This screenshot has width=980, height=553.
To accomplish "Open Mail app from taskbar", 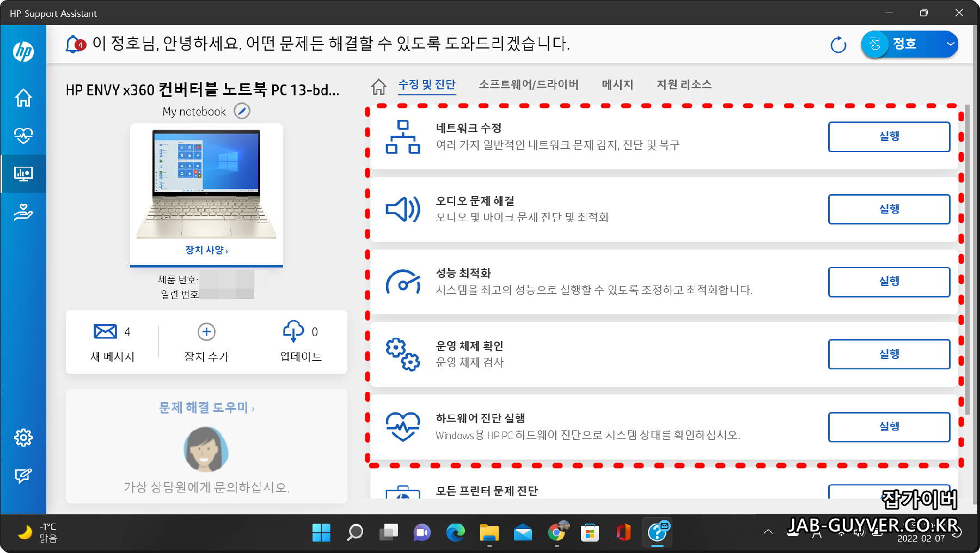I will click(x=523, y=532).
